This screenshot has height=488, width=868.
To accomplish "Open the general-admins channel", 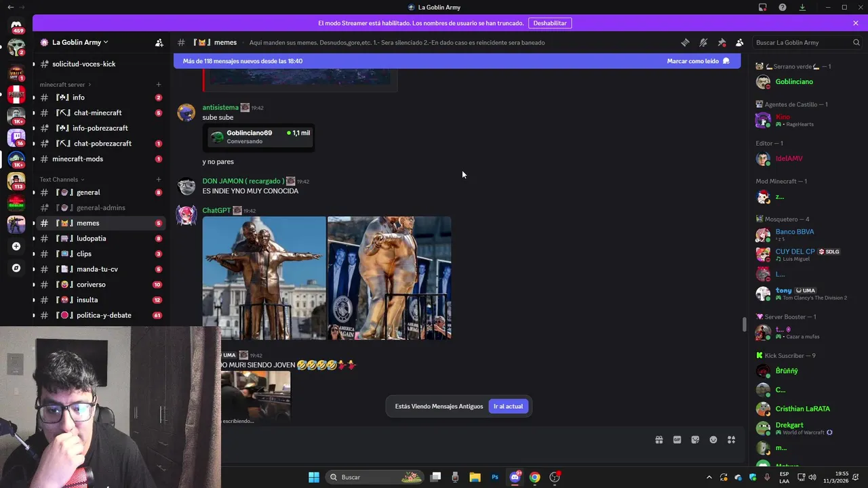I will (100, 208).
